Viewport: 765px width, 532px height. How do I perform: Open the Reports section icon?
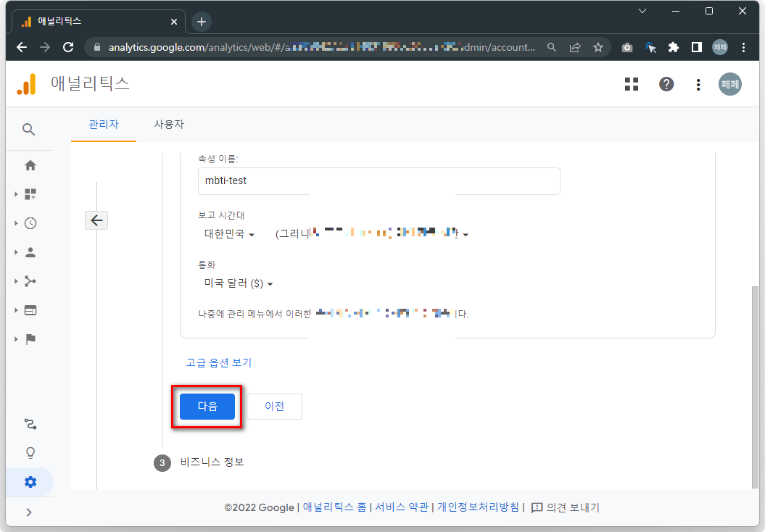[x=30, y=194]
